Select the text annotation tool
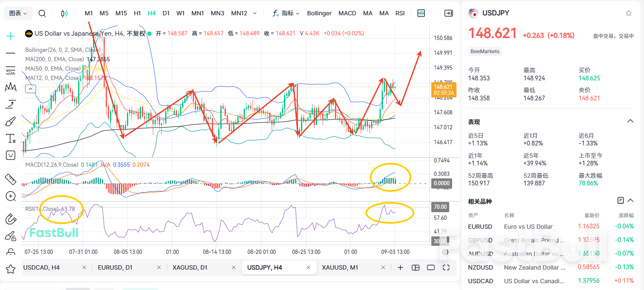Image resolution: width=644 pixels, height=290 pixels. (10, 138)
